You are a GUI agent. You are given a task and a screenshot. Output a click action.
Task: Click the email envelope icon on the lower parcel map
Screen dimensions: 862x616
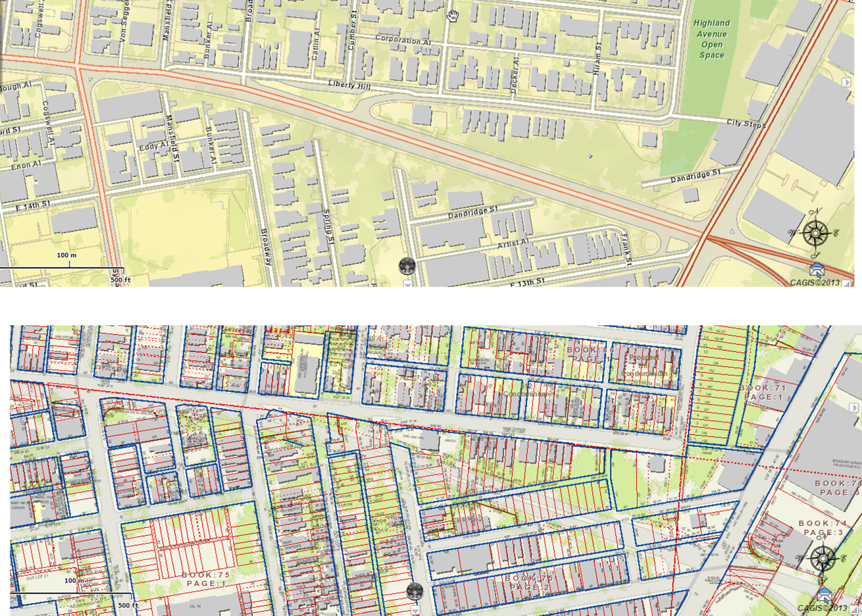click(x=824, y=595)
